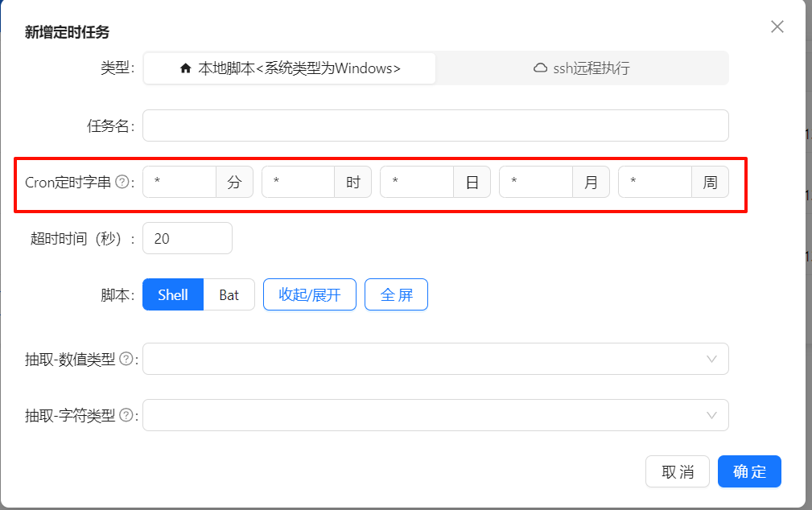Click the 周 weekday cron field

pyautogui.click(x=655, y=182)
